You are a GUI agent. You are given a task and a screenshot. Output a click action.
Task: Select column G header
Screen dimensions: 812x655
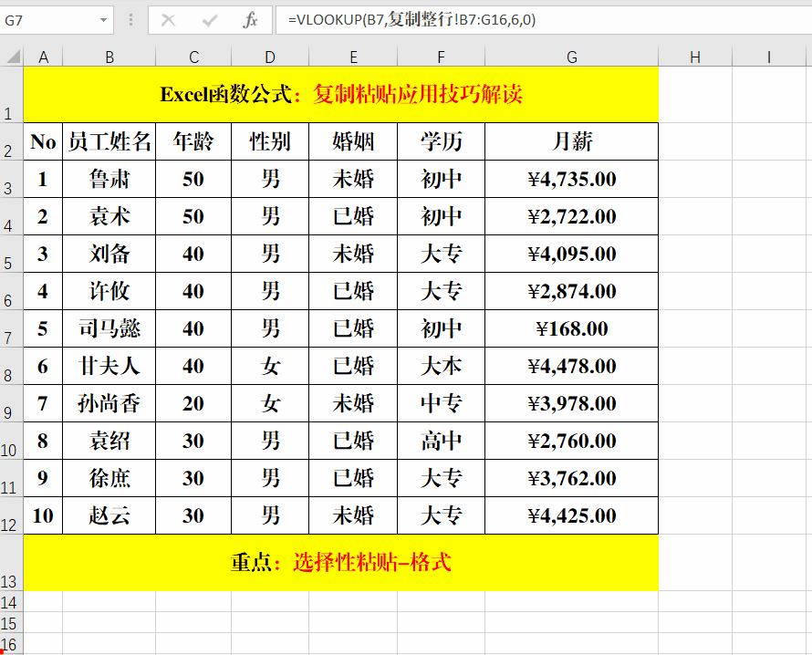pyautogui.click(x=571, y=56)
